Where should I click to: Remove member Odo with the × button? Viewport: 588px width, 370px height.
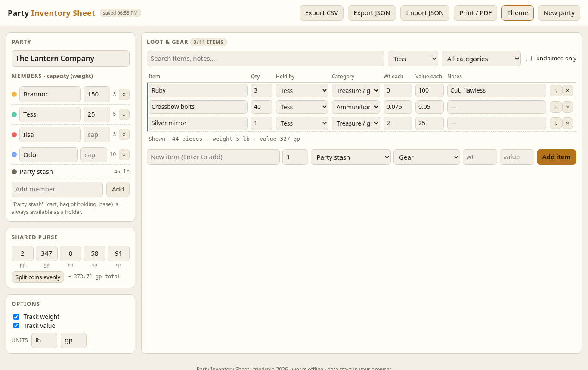[x=124, y=154]
